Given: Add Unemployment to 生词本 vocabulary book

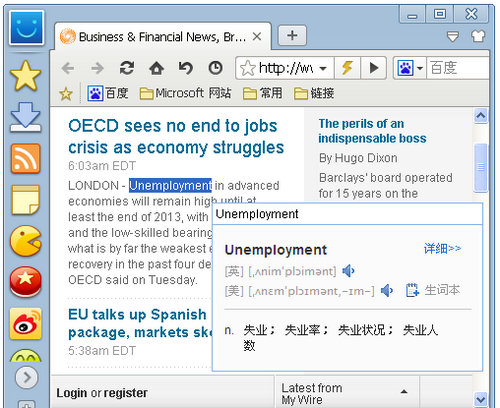Looking at the screenshot, I should (433, 290).
